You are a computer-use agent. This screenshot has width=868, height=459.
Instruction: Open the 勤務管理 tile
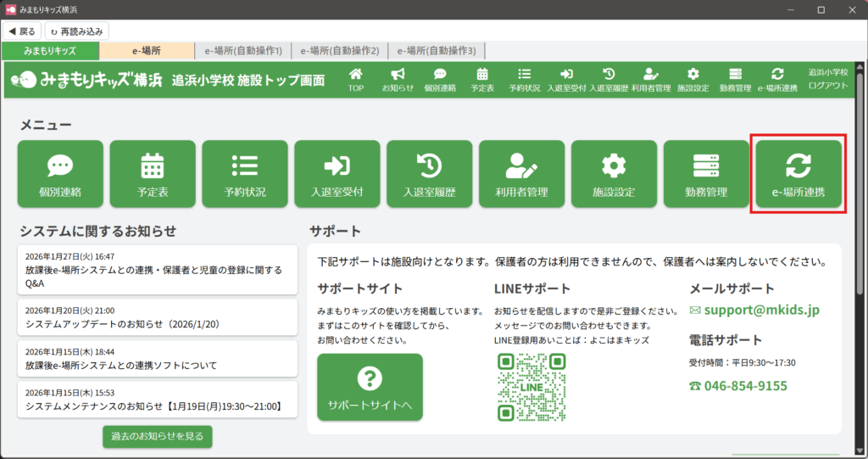click(706, 175)
